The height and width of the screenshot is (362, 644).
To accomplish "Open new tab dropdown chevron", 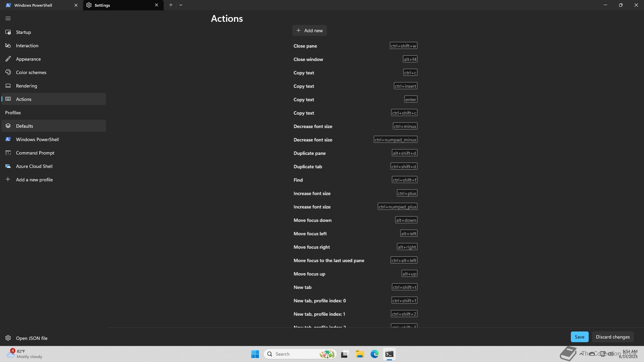I will tap(181, 5).
